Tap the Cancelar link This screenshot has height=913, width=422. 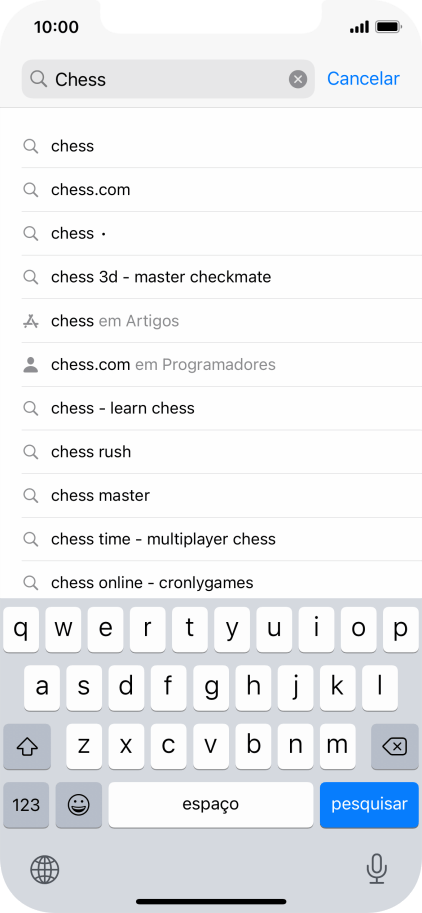pos(363,79)
